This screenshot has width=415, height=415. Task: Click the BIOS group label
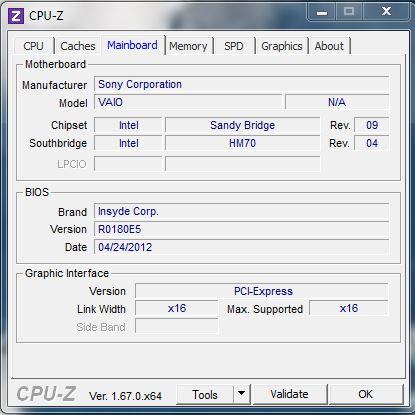pyautogui.click(x=37, y=192)
